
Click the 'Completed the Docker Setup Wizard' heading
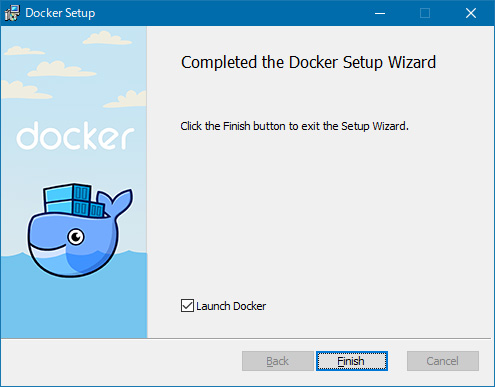[x=308, y=62]
